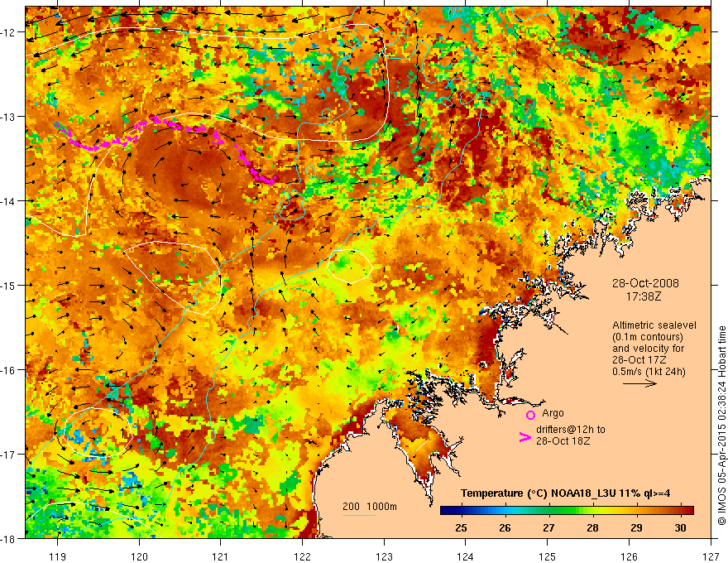Click the '(0.1m contours)' text line
Screen dimensions: 728x563
click(x=648, y=337)
